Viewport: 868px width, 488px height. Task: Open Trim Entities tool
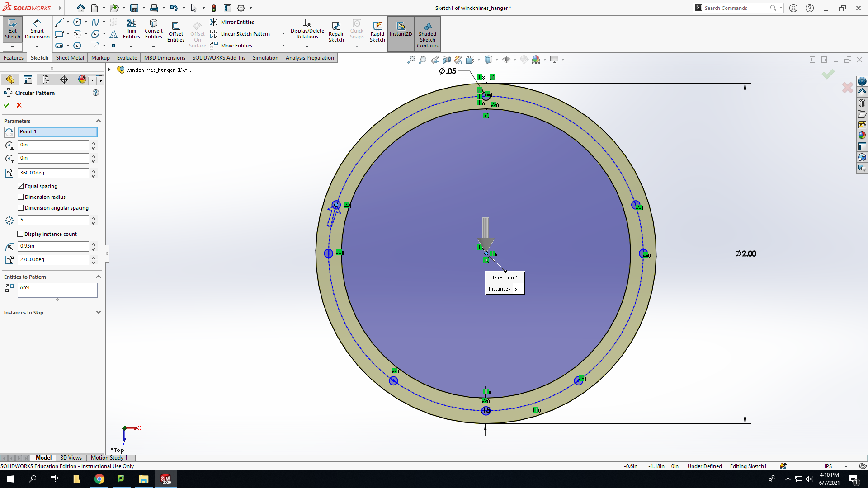tap(131, 30)
